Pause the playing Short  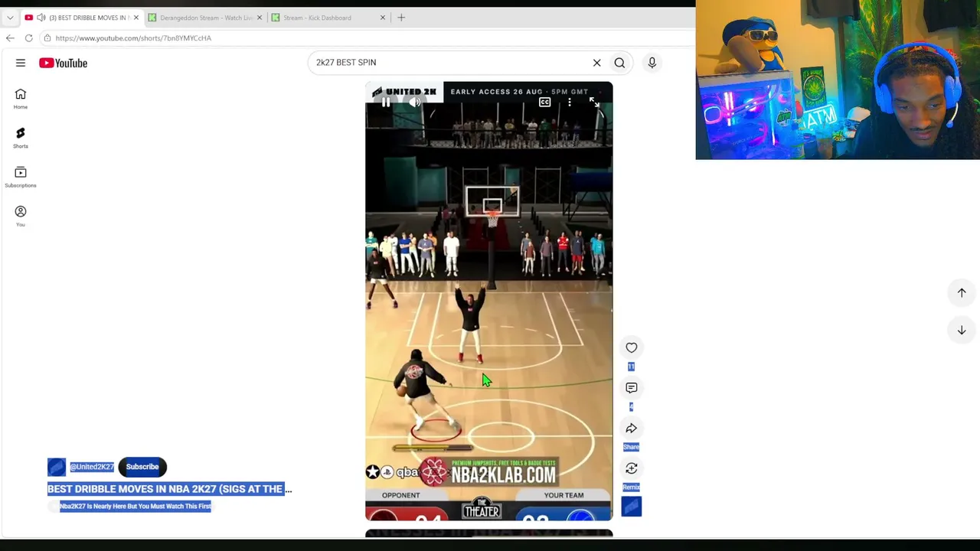coord(386,102)
